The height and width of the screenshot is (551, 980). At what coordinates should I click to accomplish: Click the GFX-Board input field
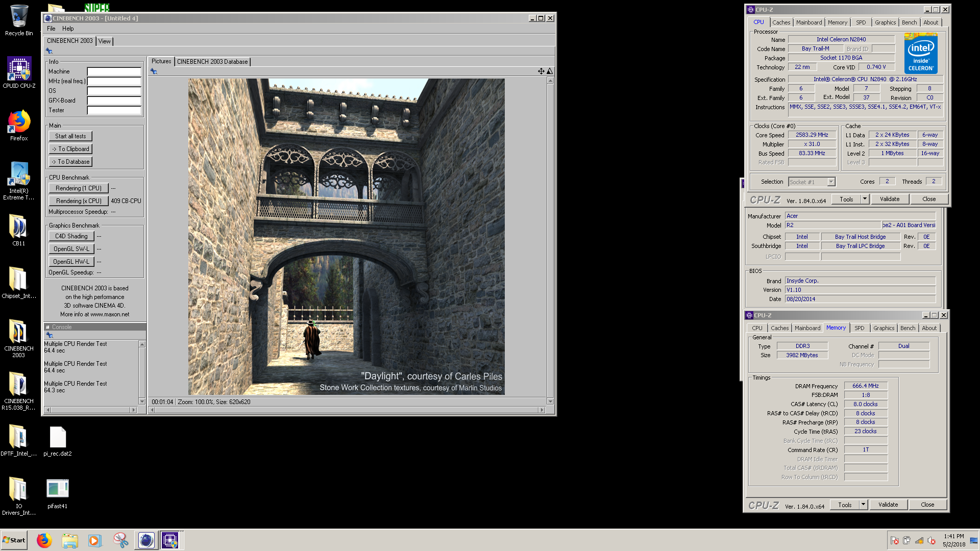tap(114, 101)
